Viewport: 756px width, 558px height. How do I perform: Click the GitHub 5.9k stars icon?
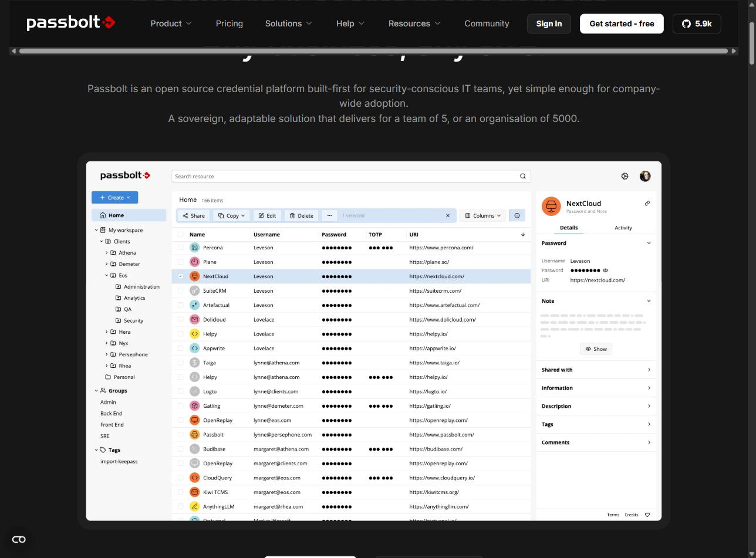[x=696, y=23]
